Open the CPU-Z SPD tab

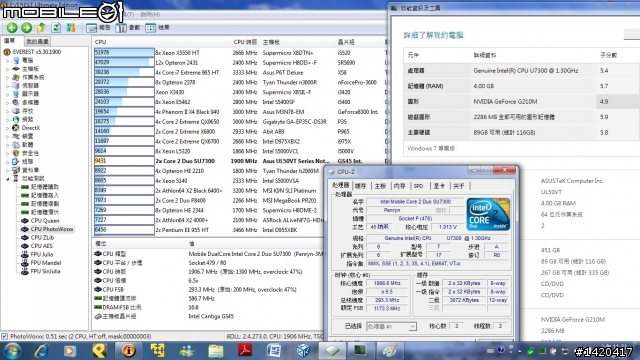coord(418,186)
